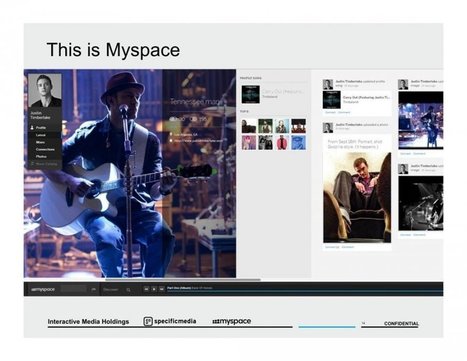Select Latest in profile sidebar menu
Screen dimensions: 467x361
click(x=41, y=135)
